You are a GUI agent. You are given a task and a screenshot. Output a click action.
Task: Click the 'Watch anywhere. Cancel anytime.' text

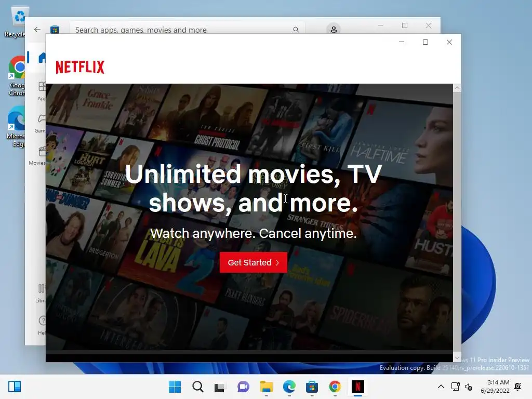tap(254, 233)
